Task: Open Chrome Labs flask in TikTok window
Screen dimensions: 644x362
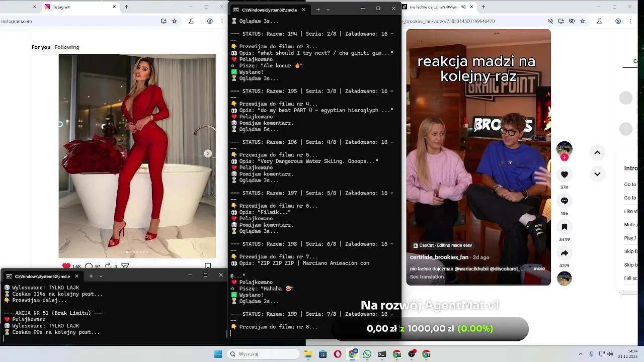Action: (x=599, y=21)
